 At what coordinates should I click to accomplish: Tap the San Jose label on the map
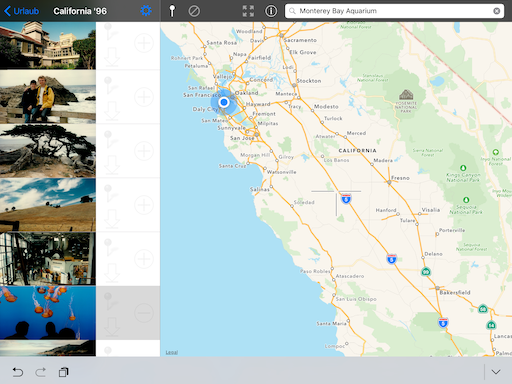[x=242, y=138]
